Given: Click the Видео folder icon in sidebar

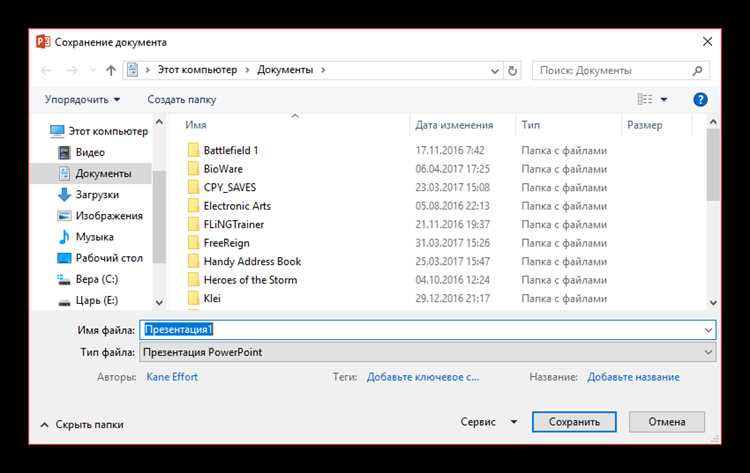Looking at the screenshot, I should [x=64, y=153].
